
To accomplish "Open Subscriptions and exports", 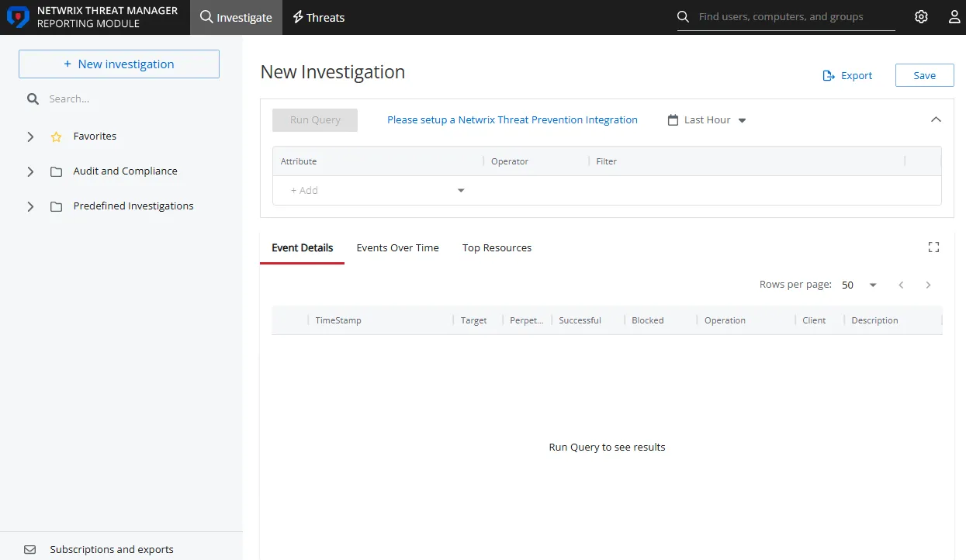I will [x=112, y=549].
